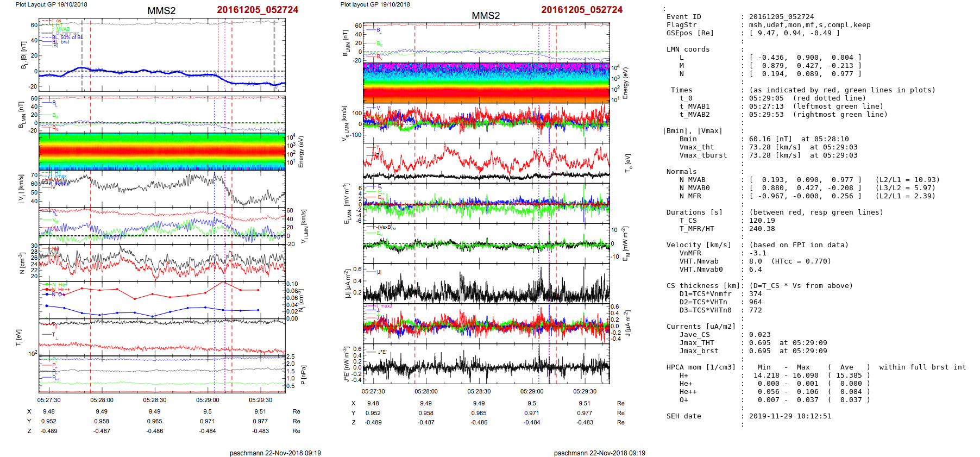Click the top-left "Plot Layout GP 19/10/2018" label
Viewport: 980px width, 457px height.
[51, 4]
